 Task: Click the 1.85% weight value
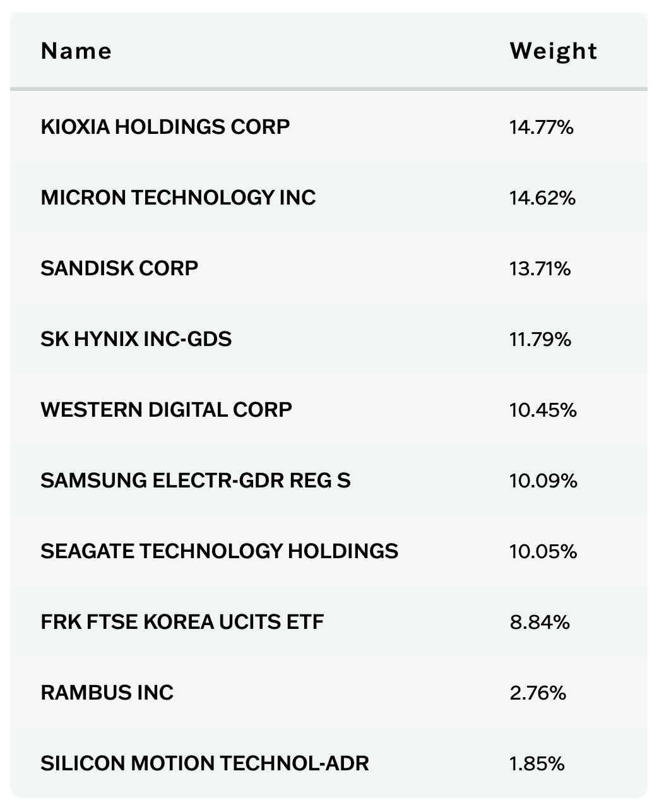[x=537, y=764]
